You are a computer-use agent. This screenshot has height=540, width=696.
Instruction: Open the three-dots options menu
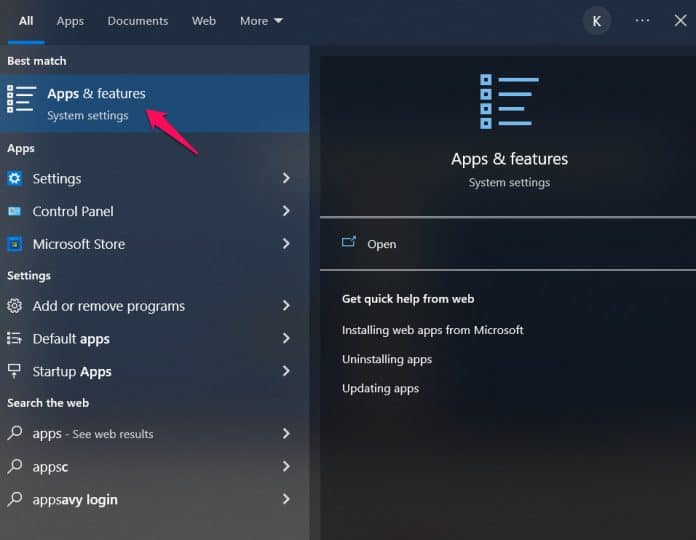pos(642,21)
